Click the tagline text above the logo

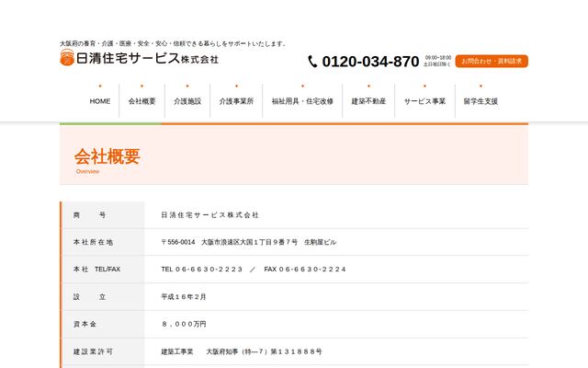click(x=174, y=43)
